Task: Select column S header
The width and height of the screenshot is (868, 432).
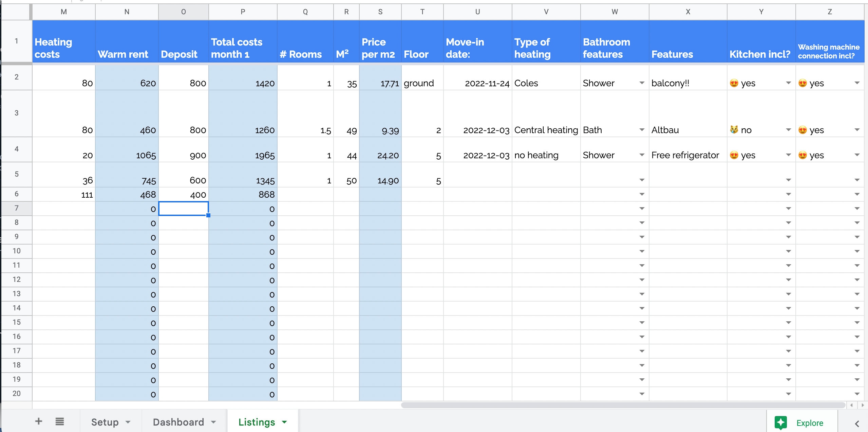Action: (x=380, y=12)
